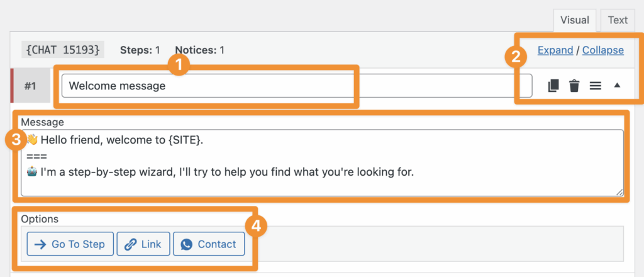Toggle the step's small triangle arrow

point(617,86)
